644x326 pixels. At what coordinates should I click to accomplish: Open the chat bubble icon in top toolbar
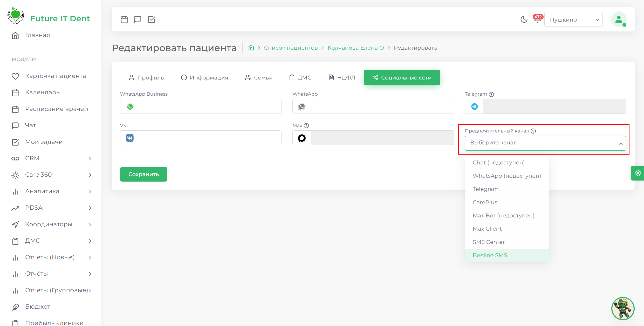pyautogui.click(x=138, y=19)
